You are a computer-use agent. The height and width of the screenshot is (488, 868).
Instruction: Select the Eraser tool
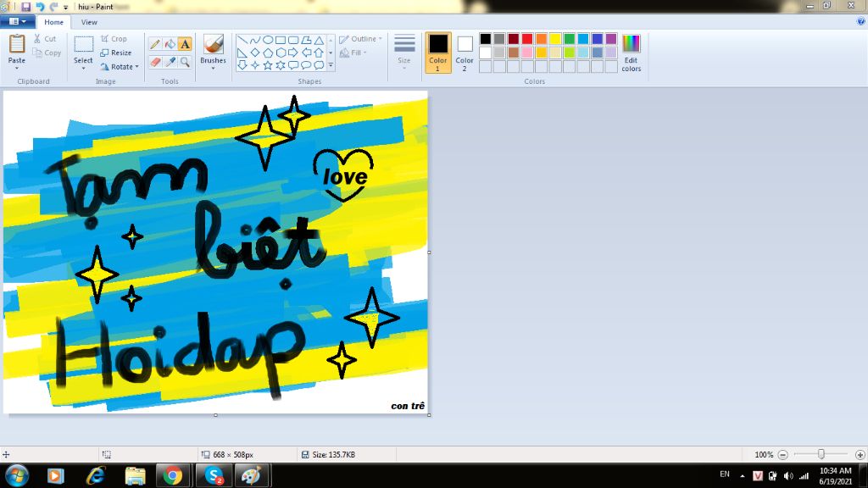point(155,62)
